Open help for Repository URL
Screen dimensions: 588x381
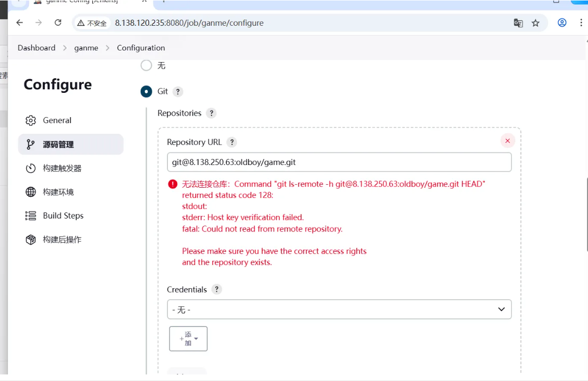[x=232, y=142]
